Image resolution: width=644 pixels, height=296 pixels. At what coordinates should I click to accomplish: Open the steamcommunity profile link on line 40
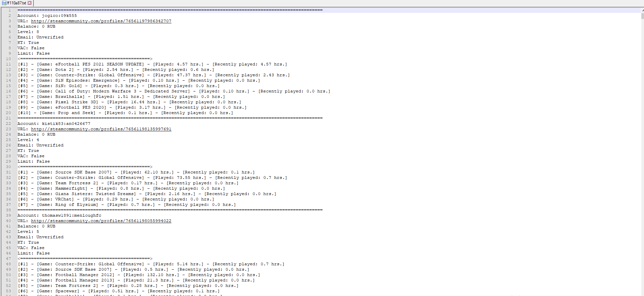point(101,221)
